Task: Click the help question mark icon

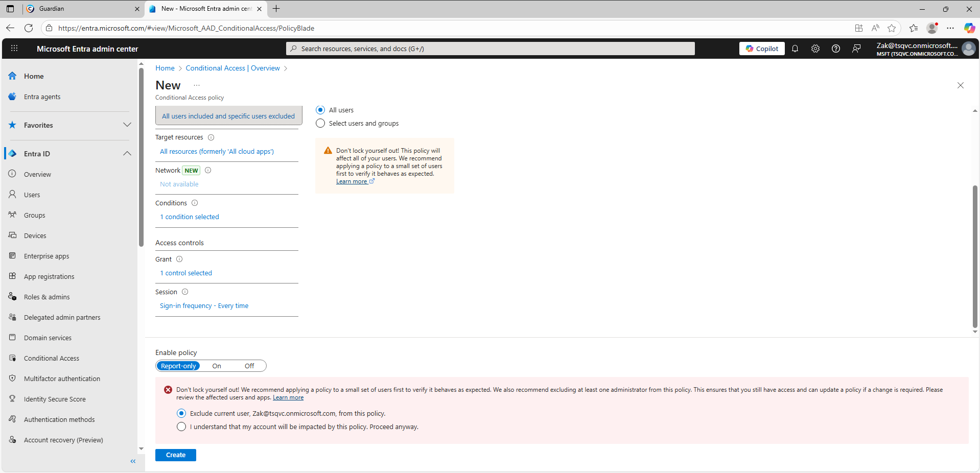Action: tap(836, 49)
